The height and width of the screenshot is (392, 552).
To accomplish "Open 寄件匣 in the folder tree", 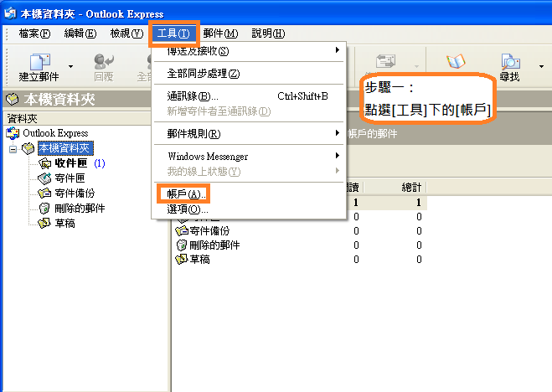I will tap(70, 178).
